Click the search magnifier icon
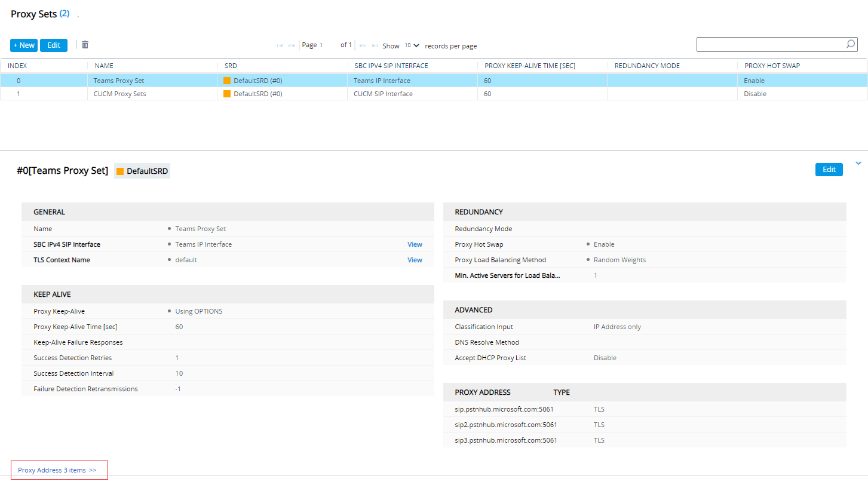 (850, 44)
